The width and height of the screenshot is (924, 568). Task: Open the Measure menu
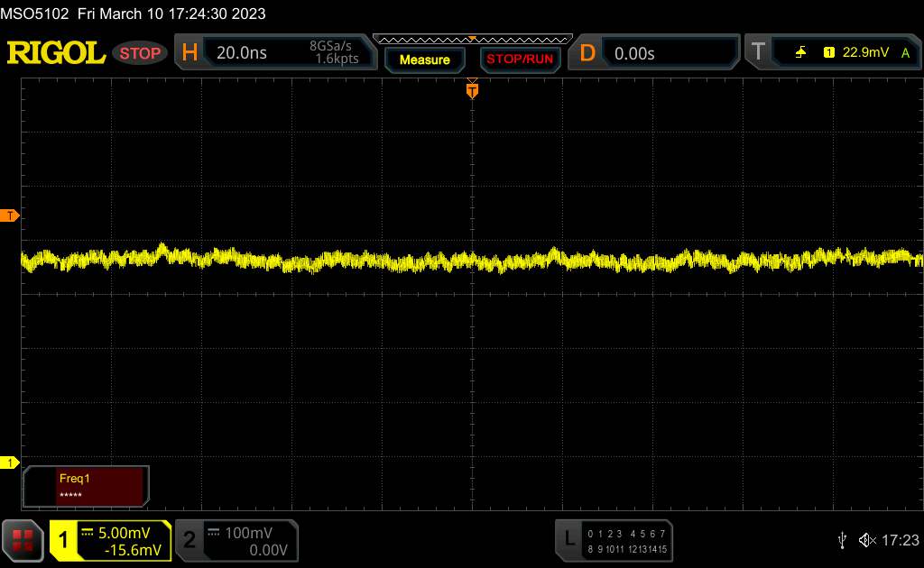point(424,60)
